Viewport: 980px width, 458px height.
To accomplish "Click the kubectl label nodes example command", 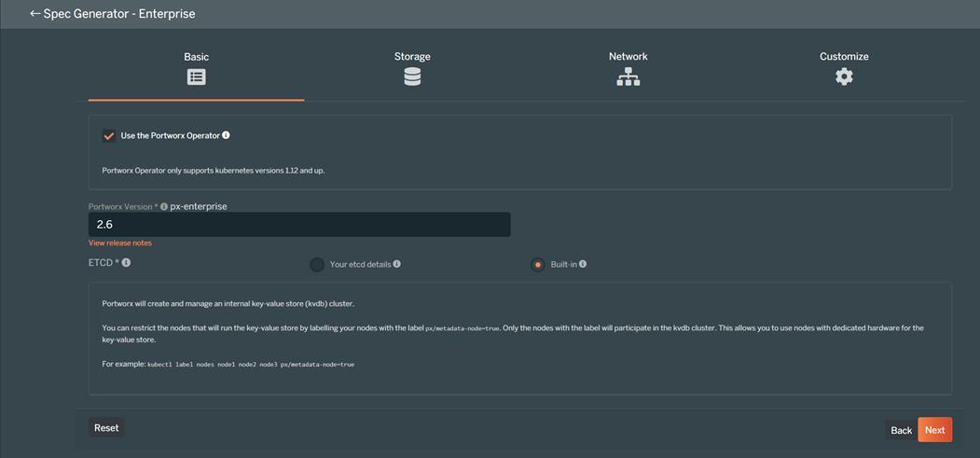I will click(251, 364).
